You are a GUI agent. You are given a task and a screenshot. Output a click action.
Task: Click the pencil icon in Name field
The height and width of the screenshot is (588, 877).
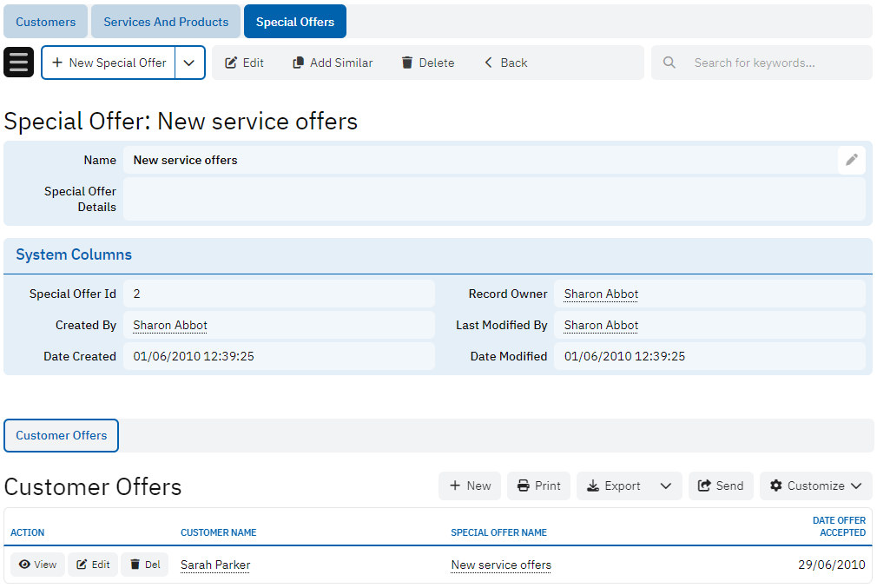pyautogui.click(x=851, y=160)
